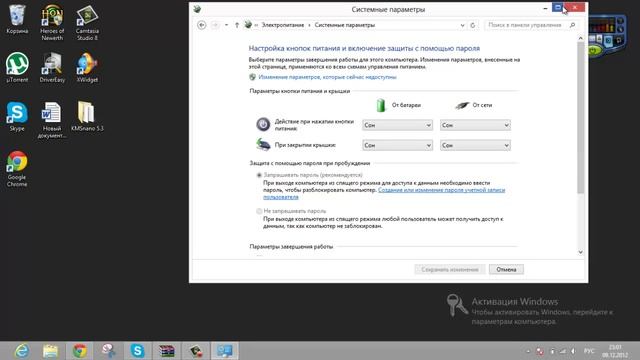This screenshot has height=360, width=640.
Task: Open the KMSnano 5.3 folder
Action: click(x=87, y=116)
